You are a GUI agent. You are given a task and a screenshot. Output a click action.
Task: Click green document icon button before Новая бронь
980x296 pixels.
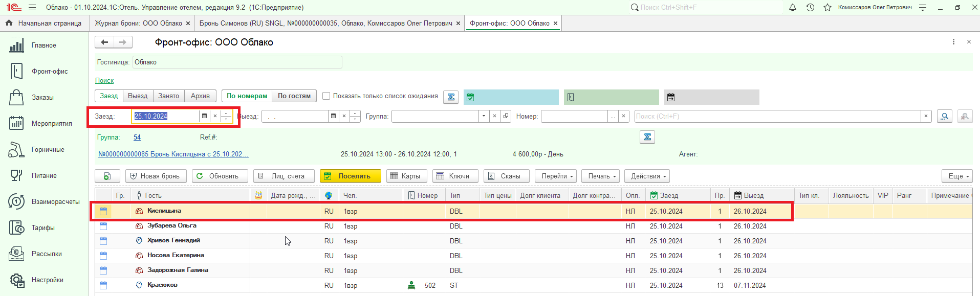pos(107,176)
